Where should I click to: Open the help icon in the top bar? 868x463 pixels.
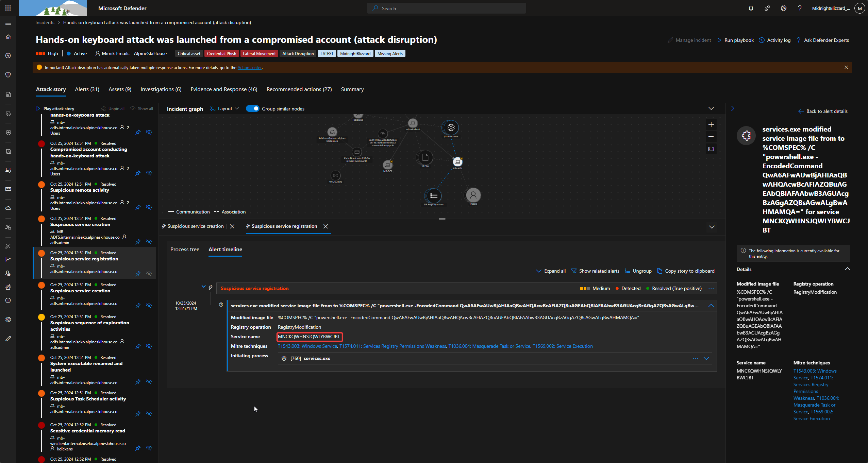coord(800,8)
